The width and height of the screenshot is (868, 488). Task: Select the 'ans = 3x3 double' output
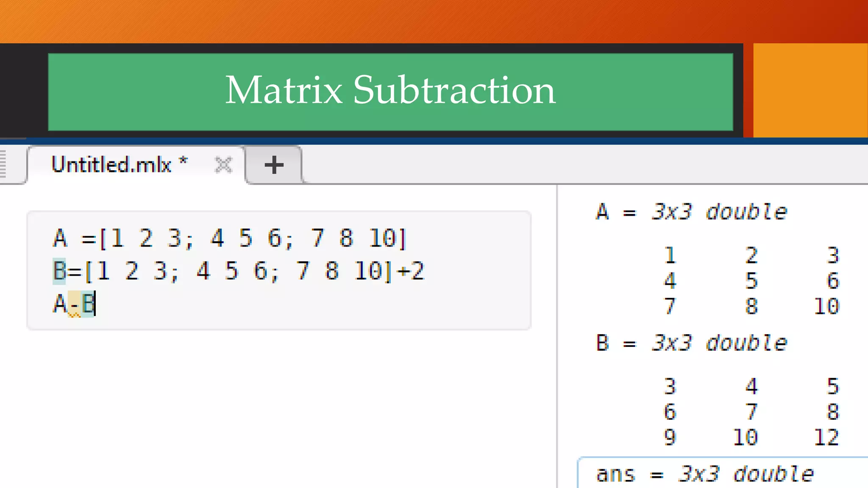[705, 474]
